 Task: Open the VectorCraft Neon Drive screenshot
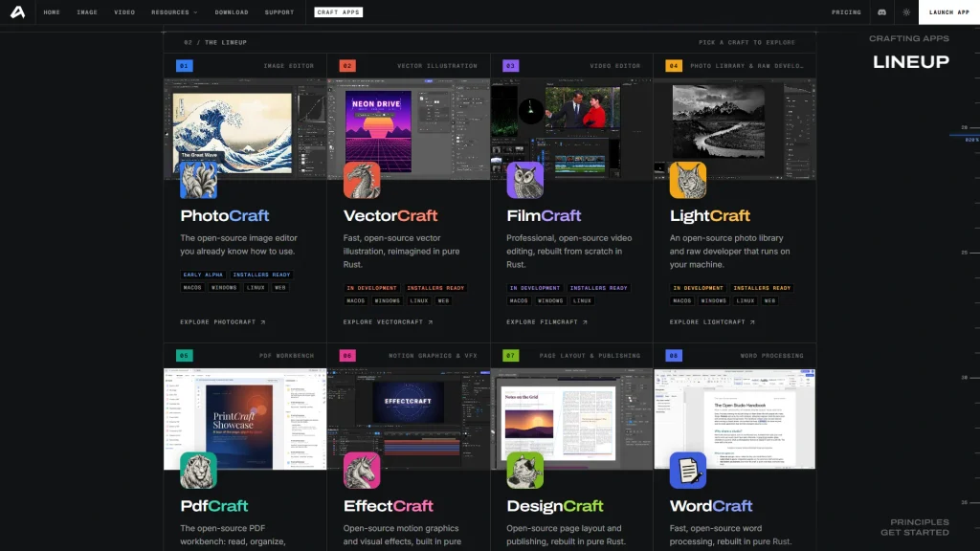[409, 129]
